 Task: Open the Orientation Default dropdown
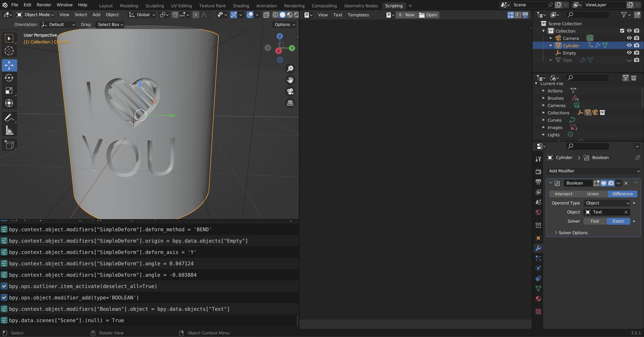[58, 24]
